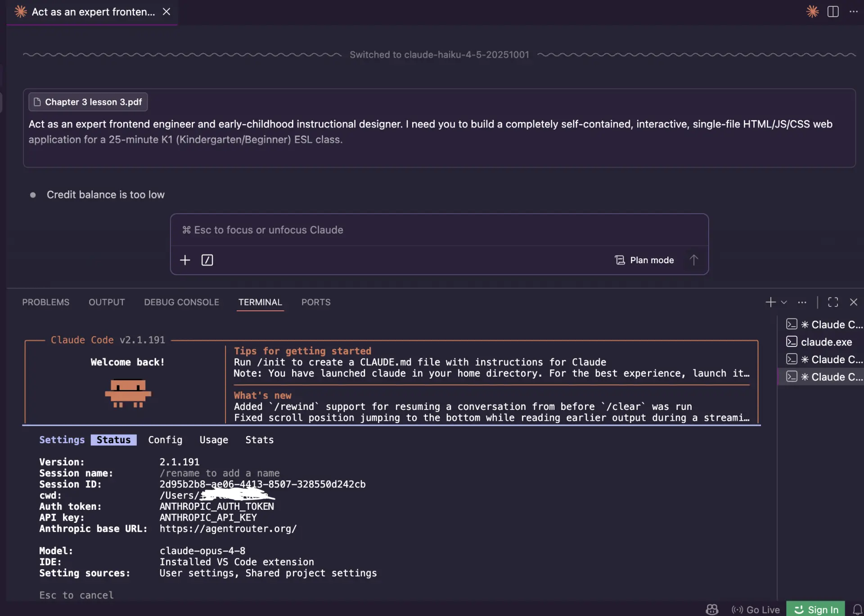
Task: Switch to the OUTPUT panel tab
Action: (x=107, y=302)
